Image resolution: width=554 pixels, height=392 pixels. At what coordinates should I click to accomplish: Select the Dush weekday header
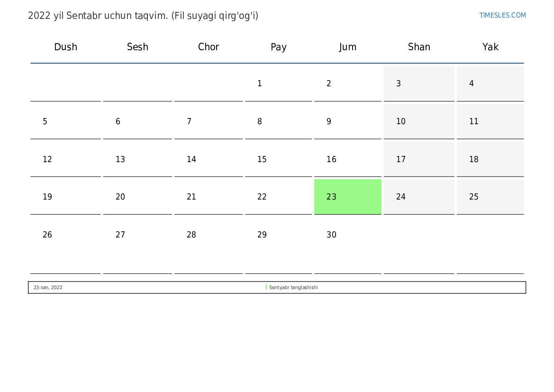[65, 47]
